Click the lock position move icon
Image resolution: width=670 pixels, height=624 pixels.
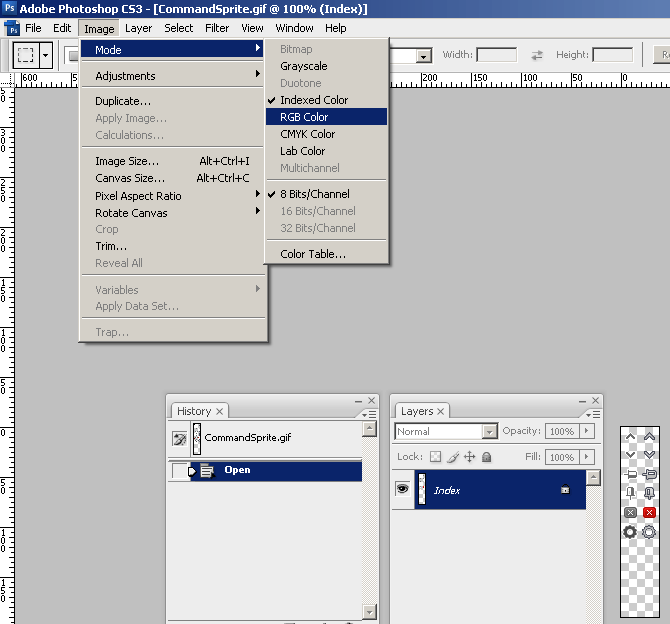point(469,457)
